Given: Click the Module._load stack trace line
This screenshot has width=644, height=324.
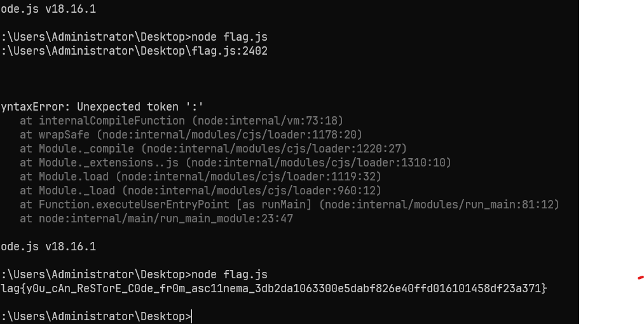Looking at the screenshot, I should pos(200,191).
